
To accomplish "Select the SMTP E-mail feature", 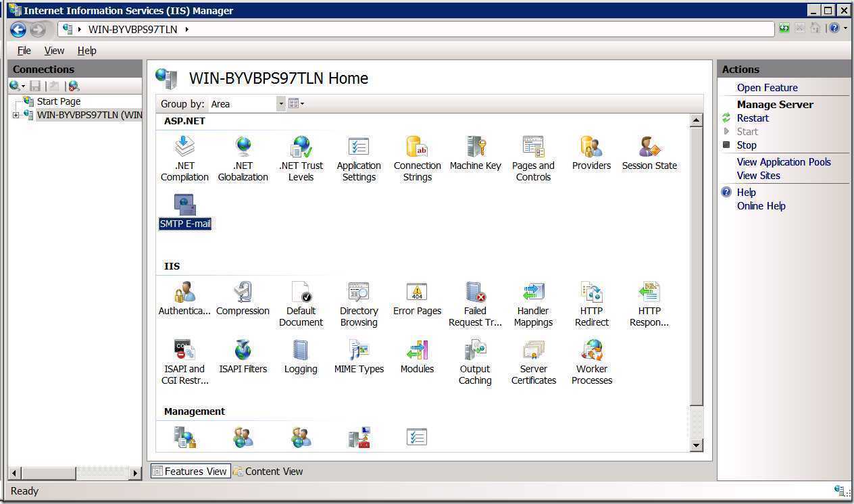I will (x=184, y=211).
